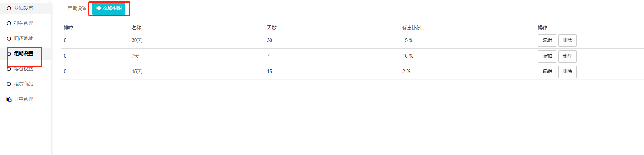Screen dimensions: 644x155
Task: Remove the 7天 rental period
Action: [x=567, y=56]
